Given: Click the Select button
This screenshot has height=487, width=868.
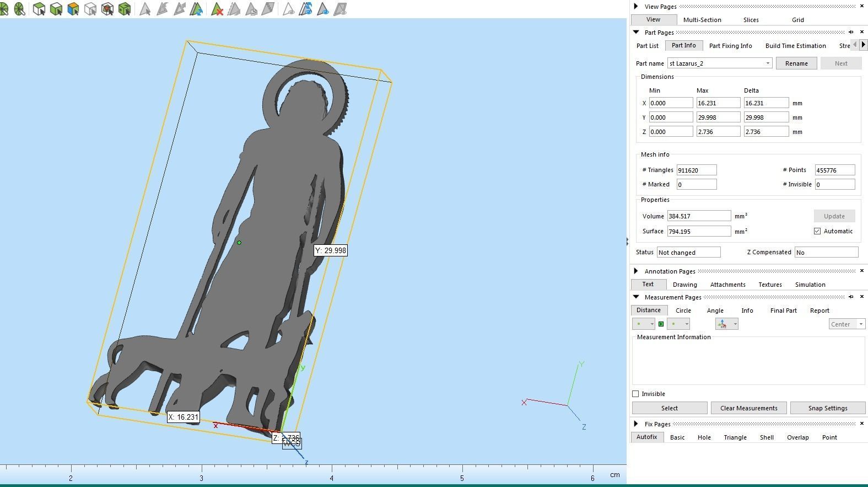Looking at the screenshot, I should pos(670,408).
